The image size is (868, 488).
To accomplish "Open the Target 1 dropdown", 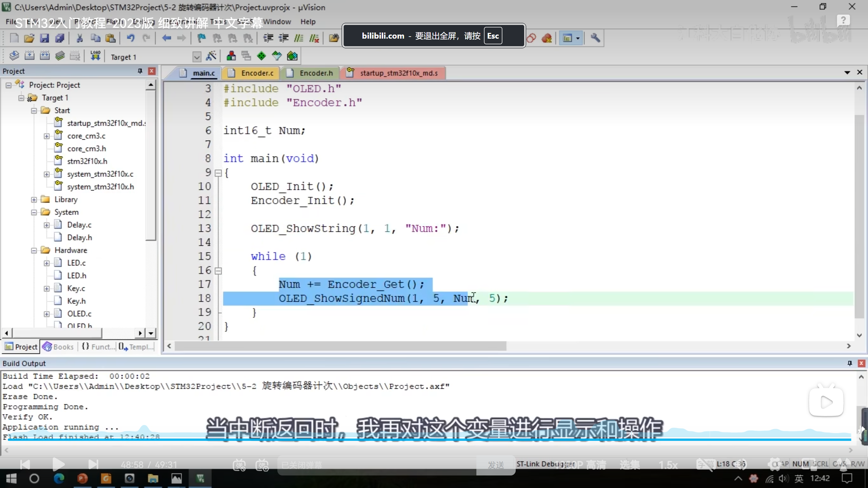I will point(197,57).
